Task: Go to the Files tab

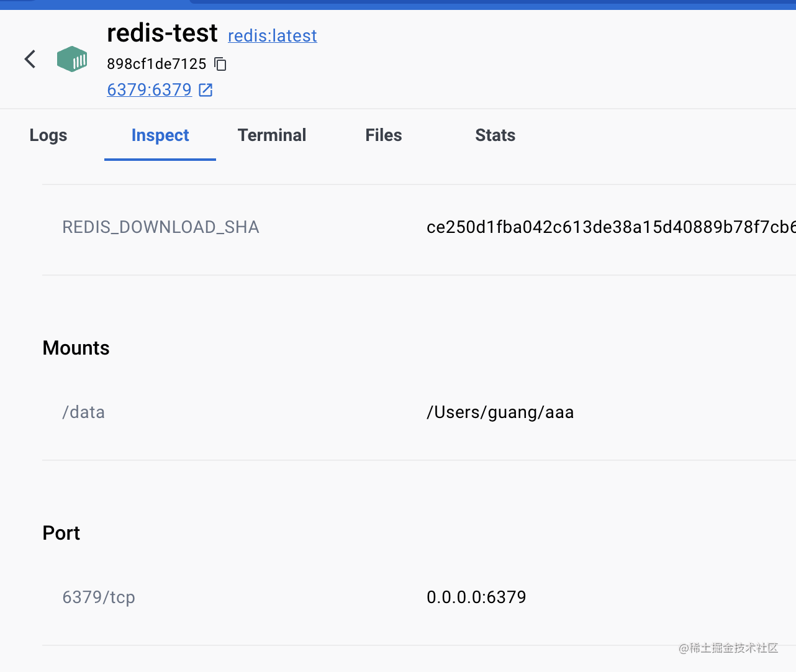Action: click(x=384, y=135)
